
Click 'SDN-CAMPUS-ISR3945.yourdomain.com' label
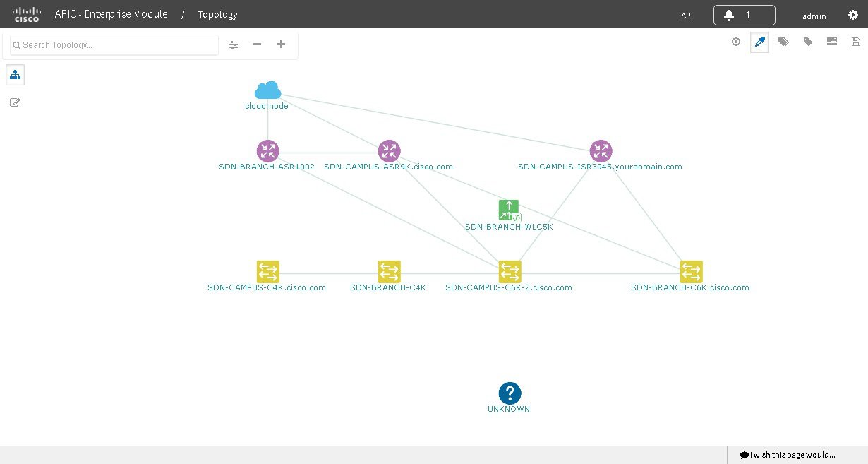pyautogui.click(x=600, y=167)
